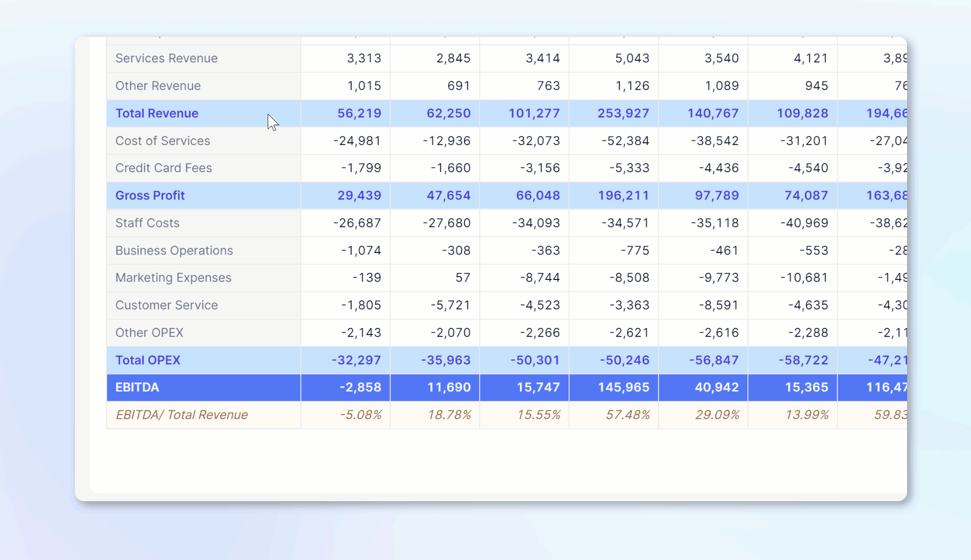971x560 pixels.
Task: Click the Total OPEX row header
Action: pos(204,360)
